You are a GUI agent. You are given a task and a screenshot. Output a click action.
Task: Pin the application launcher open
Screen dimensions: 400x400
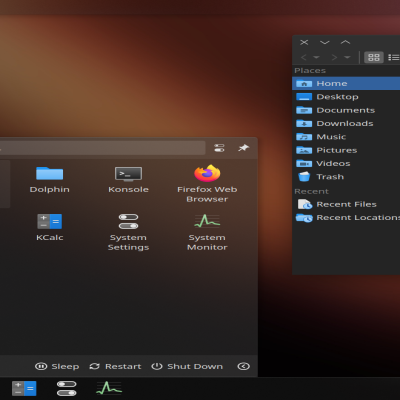[x=244, y=148]
